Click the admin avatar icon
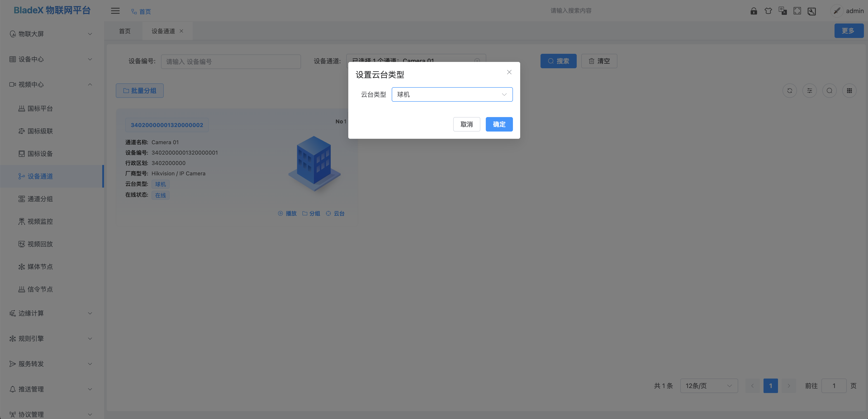Image resolution: width=868 pixels, height=419 pixels. [837, 11]
